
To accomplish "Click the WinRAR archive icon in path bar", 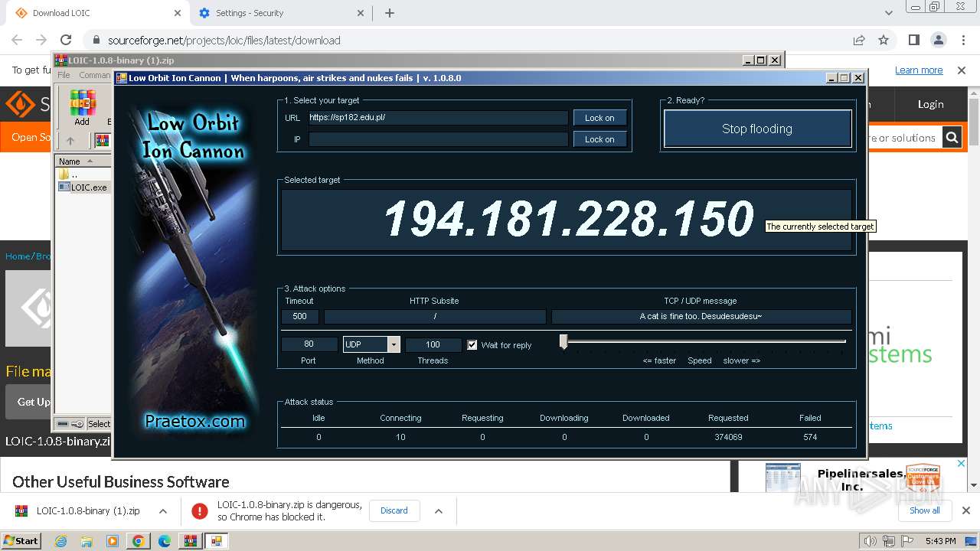I will 101,141.
